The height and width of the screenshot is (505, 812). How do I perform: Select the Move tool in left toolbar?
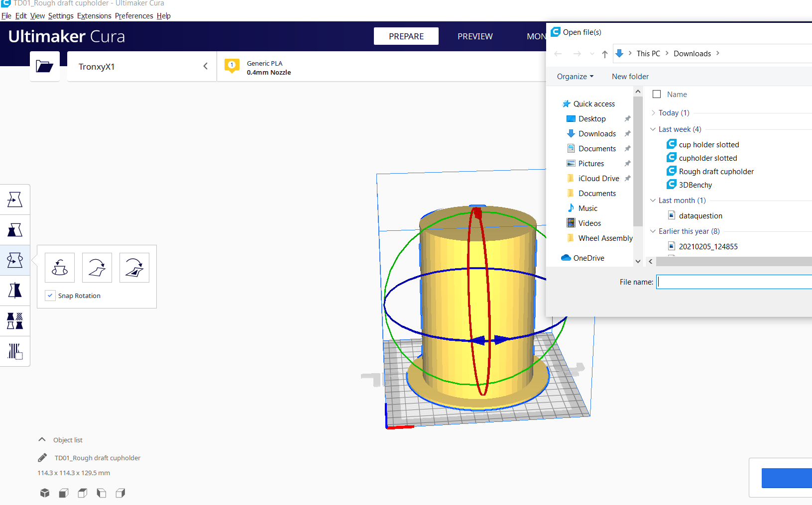pos(15,200)
